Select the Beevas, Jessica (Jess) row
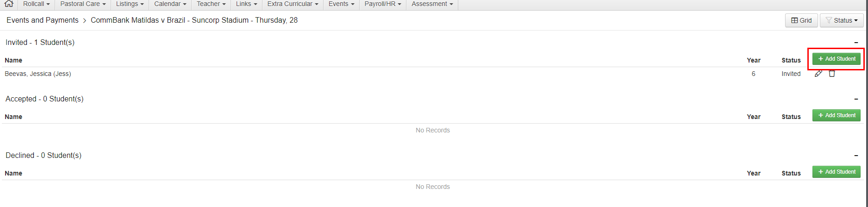This screenshot has height=207, width=868. 38,74
